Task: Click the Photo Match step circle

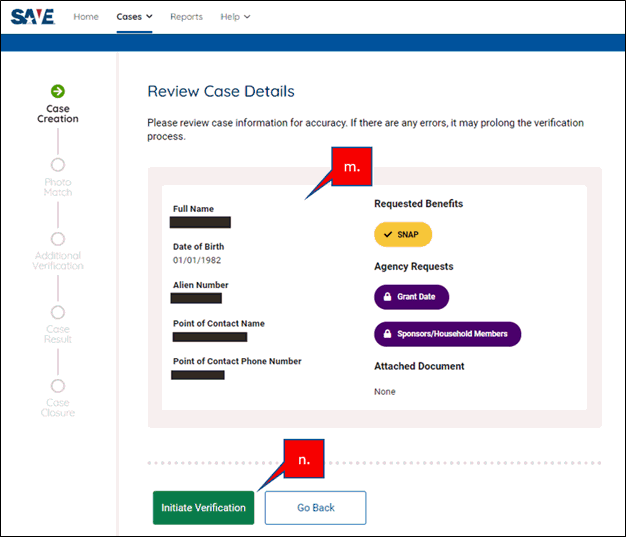Action: pos(58,164)
